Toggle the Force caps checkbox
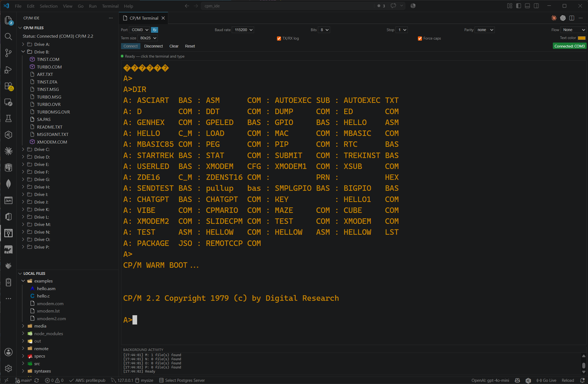This screenshot has height=384, width=588. pyautogui.click(x=420, y=38)
